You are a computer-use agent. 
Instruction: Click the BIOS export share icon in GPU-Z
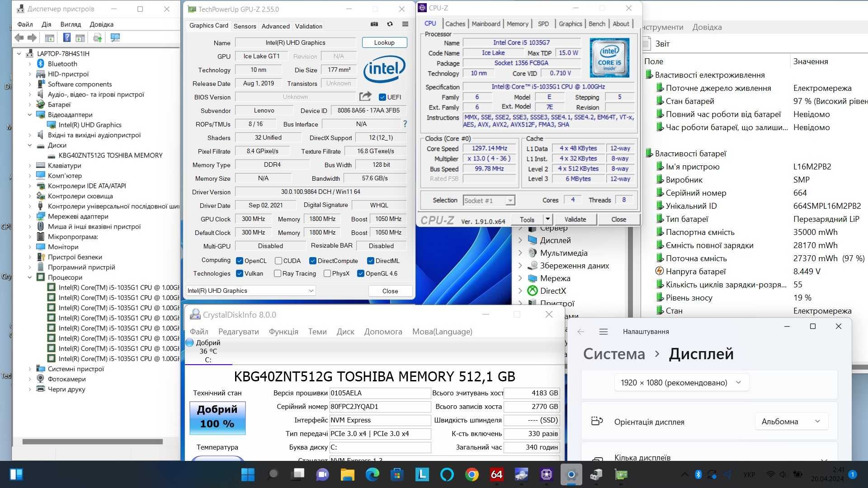point(365,96)
